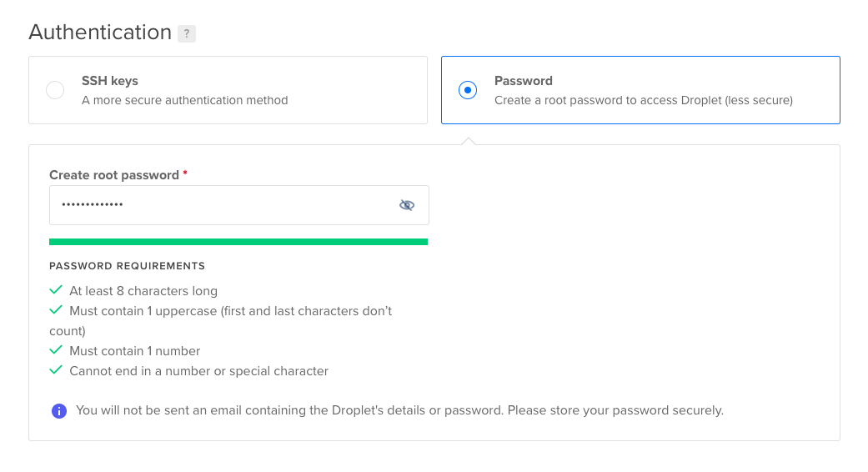Choose the SSH keys authentication card
Screen dimensions: 868x472
(x=228, y=89)
